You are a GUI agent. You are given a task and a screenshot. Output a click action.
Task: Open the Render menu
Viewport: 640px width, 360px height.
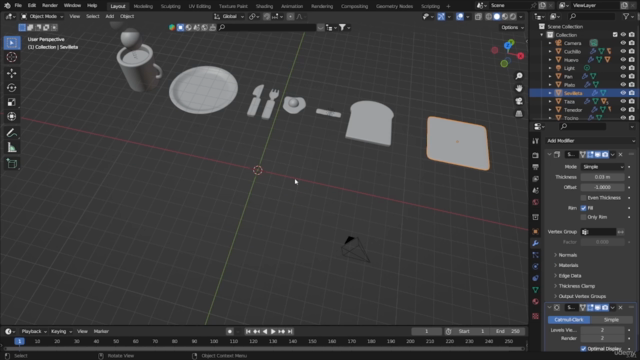[x=50, y=6]
